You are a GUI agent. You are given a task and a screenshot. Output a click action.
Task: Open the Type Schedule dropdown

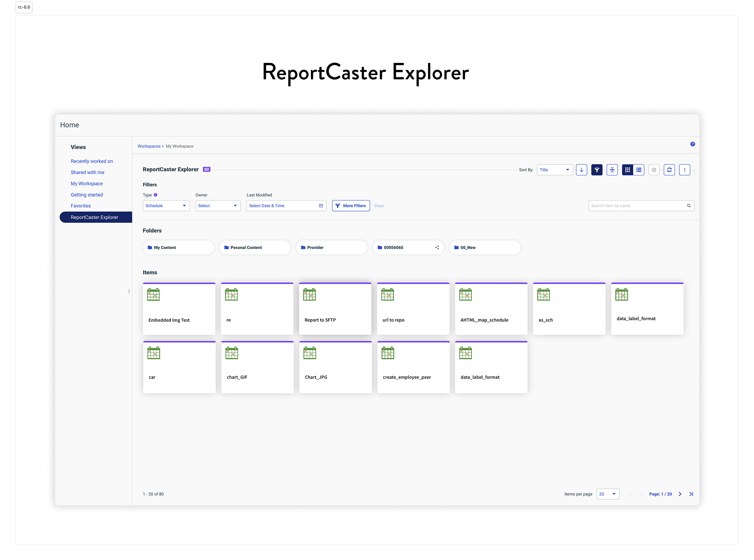point(166,206)
